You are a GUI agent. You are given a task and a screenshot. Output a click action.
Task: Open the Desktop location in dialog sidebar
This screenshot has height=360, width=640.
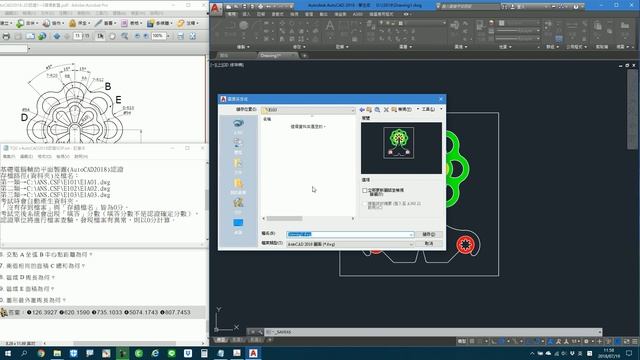click(x=238, y=226)
